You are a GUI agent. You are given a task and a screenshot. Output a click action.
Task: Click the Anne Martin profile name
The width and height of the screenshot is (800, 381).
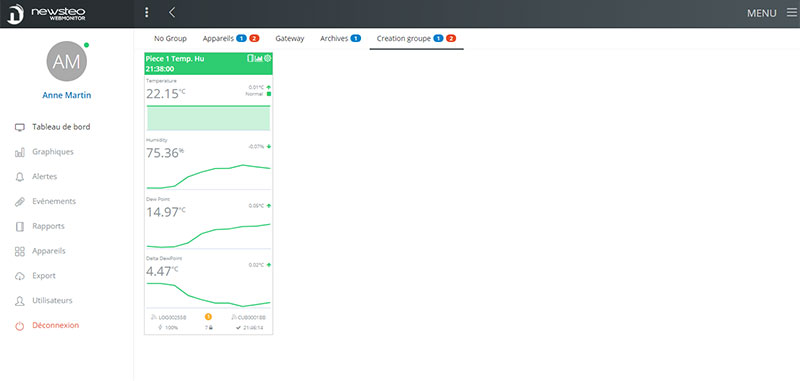(67, 95)
